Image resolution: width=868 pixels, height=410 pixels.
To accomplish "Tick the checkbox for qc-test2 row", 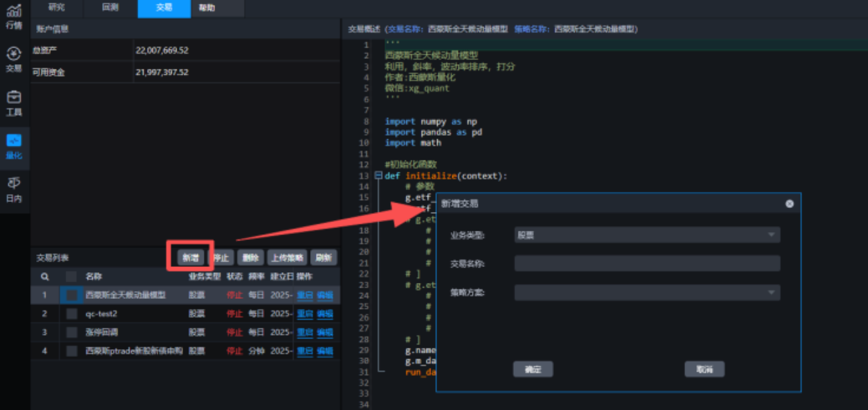I will click(71, 314).
